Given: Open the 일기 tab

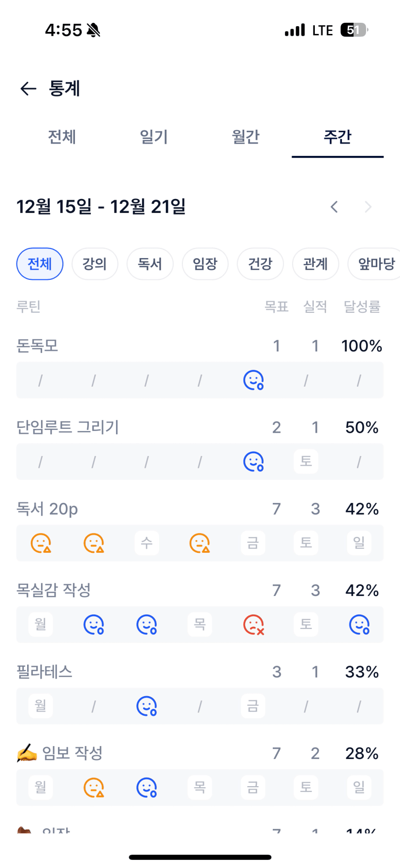Looking at the screenshot, I should click(154, 137).
